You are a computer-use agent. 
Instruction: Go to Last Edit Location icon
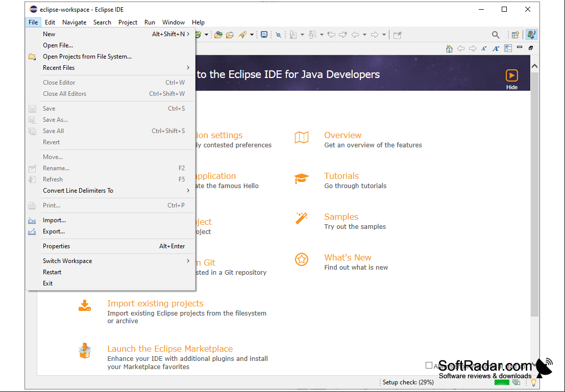point(331,35)
